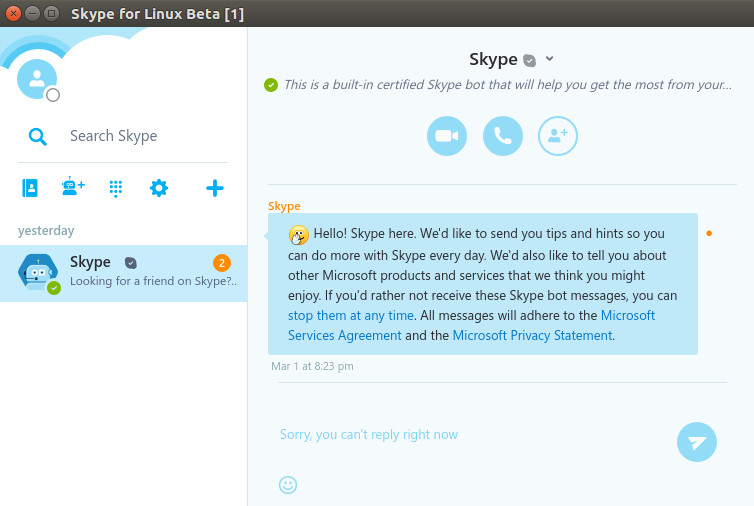Select the Skype bot conversation in list
The image size is (754, 506).
click(x=124, y=273)
